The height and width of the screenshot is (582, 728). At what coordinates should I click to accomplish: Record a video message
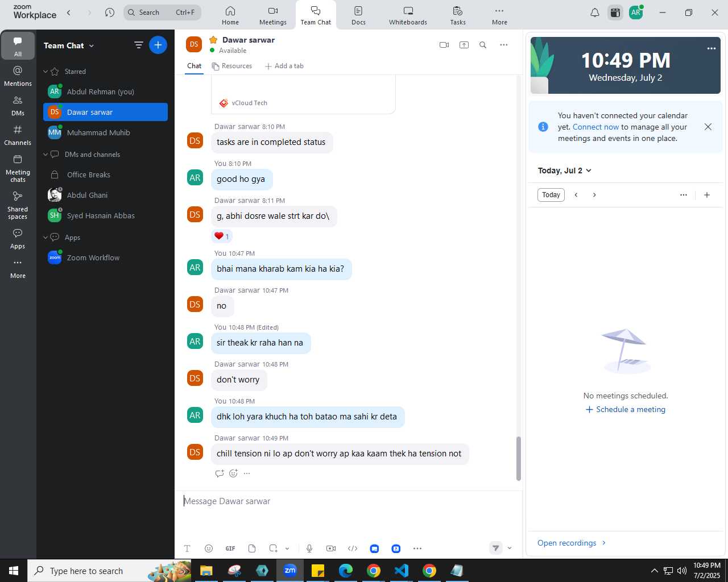331,548
